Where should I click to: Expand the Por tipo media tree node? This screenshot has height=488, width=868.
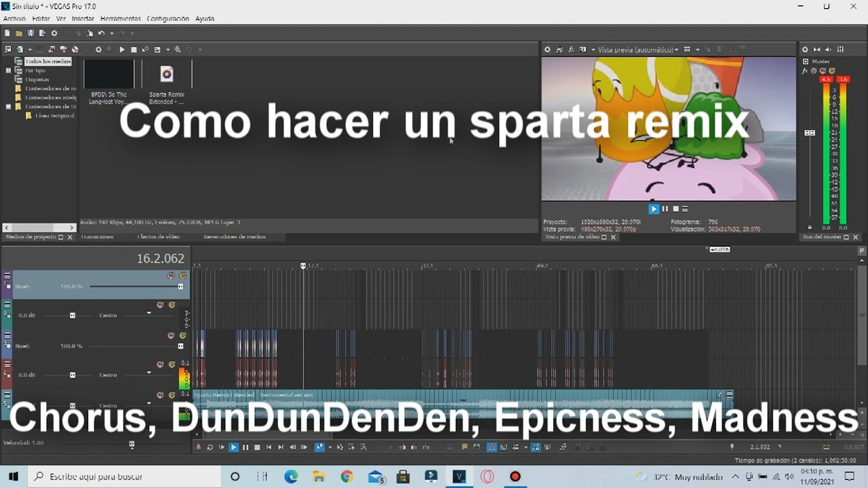point(9,70)
